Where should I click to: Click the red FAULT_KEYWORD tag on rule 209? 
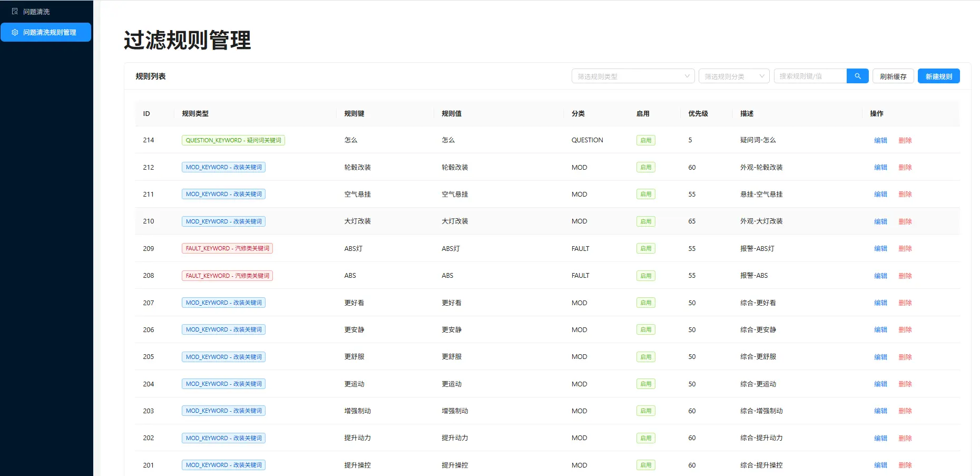pyautogui.click(x=227, y=248)
